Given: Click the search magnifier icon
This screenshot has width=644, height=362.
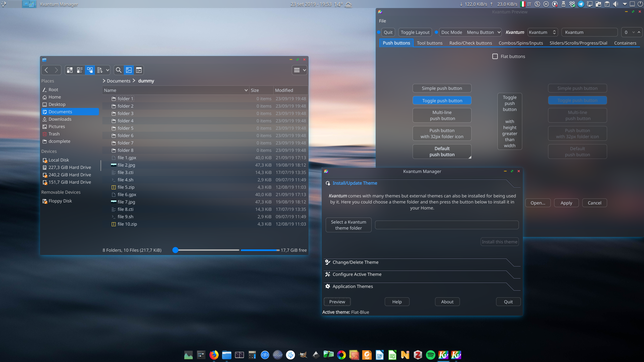Looking at the screenshot, I should pos(118,70).
